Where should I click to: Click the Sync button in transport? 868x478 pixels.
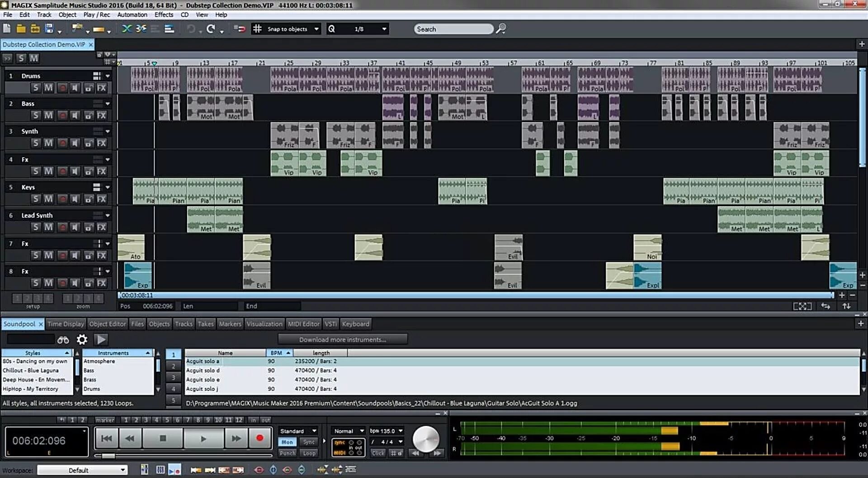(x=309, y=442)
